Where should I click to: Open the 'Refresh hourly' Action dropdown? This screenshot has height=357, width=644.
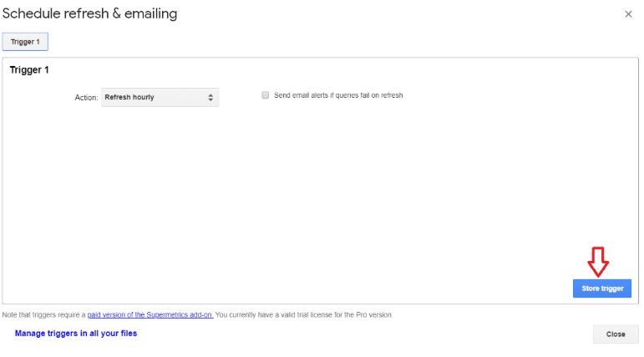160,98
